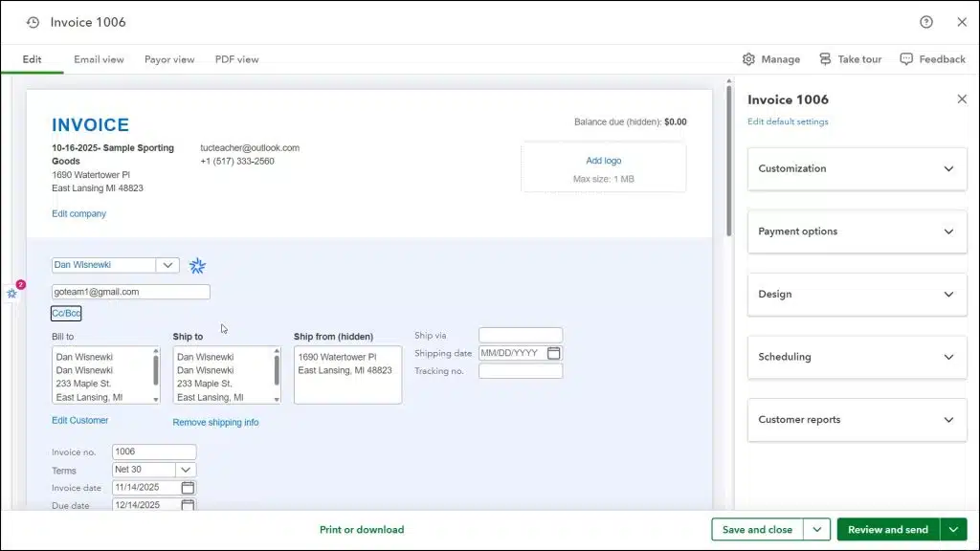Click the Cc/Bcc button
The height and width of the screenshot is (551, 980).
click(66, 313)
